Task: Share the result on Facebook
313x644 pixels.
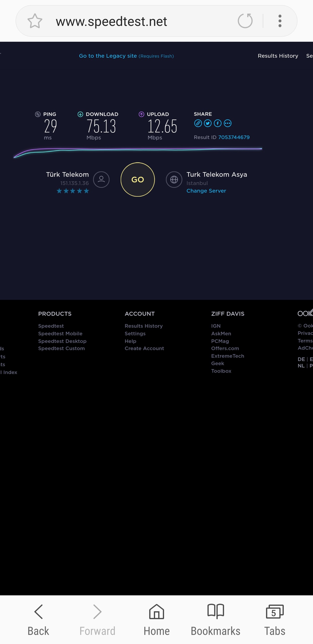Action: click(218, 123)
